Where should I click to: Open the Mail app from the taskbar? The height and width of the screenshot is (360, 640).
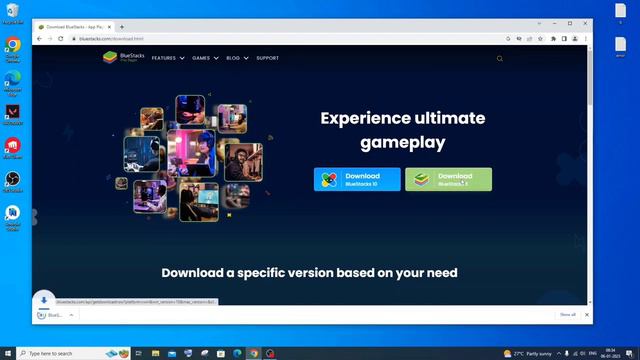172,353
